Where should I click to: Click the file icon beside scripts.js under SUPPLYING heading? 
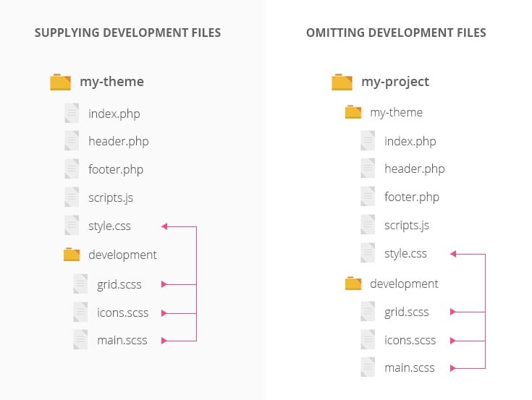coord(72,197)
